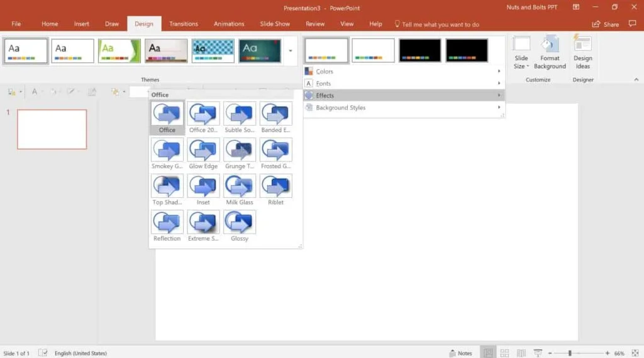Choose the Grunge T... effect

pos(240,154)
